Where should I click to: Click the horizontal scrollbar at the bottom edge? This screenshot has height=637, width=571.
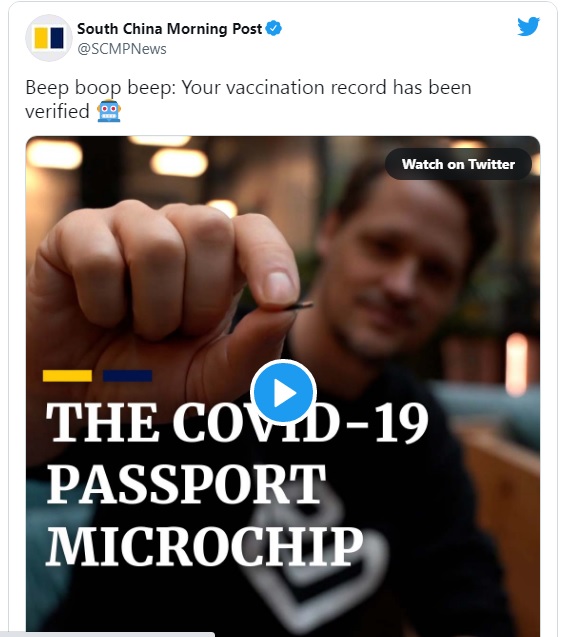[x=107, y=634]
